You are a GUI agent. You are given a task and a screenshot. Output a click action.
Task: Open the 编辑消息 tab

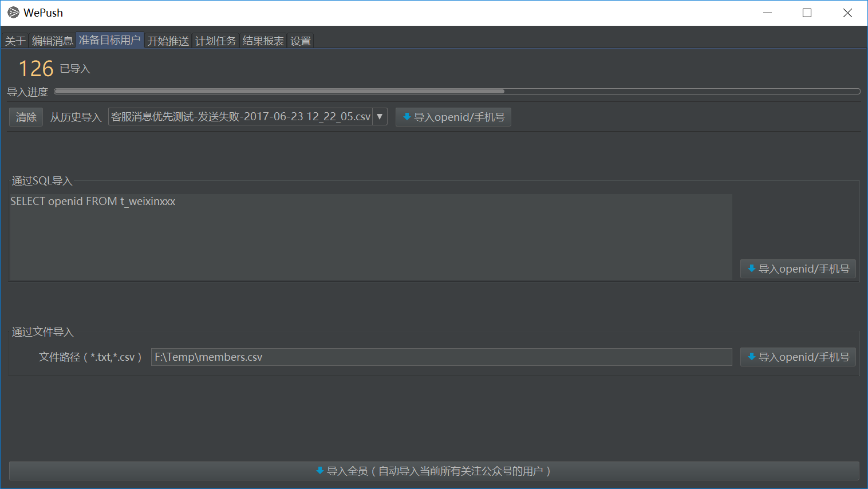(x=52, y=40)
